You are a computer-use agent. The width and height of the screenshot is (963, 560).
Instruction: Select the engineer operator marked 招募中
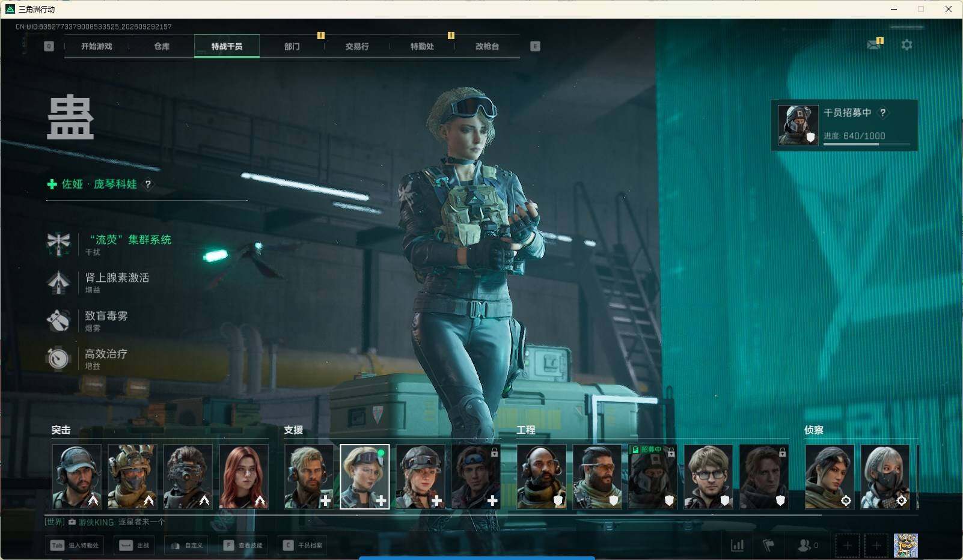(653, 477)
